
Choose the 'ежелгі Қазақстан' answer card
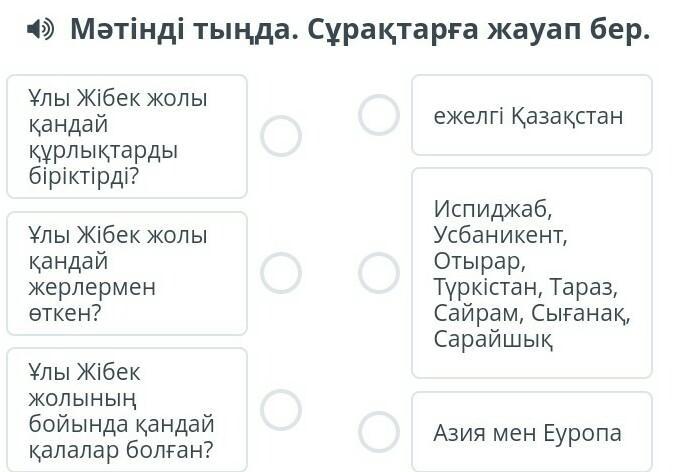[531, 116]
